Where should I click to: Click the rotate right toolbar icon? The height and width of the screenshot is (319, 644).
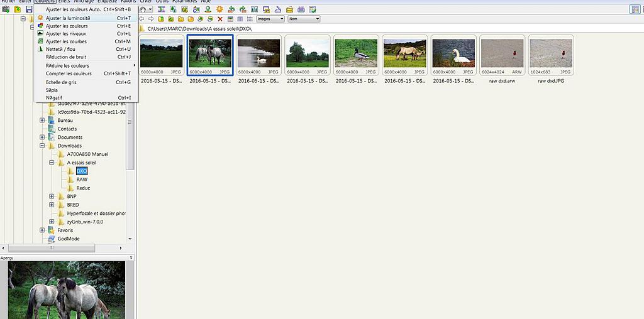click(x=243, y=9)
